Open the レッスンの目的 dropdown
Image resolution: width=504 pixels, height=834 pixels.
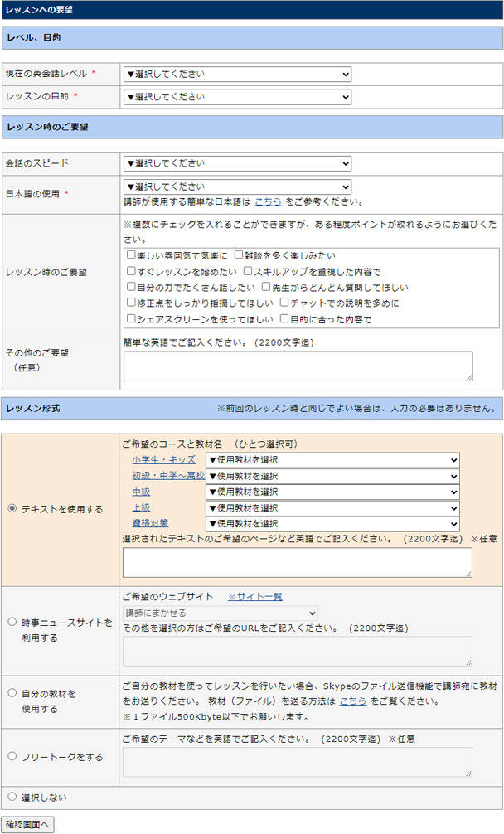(237, 97)
